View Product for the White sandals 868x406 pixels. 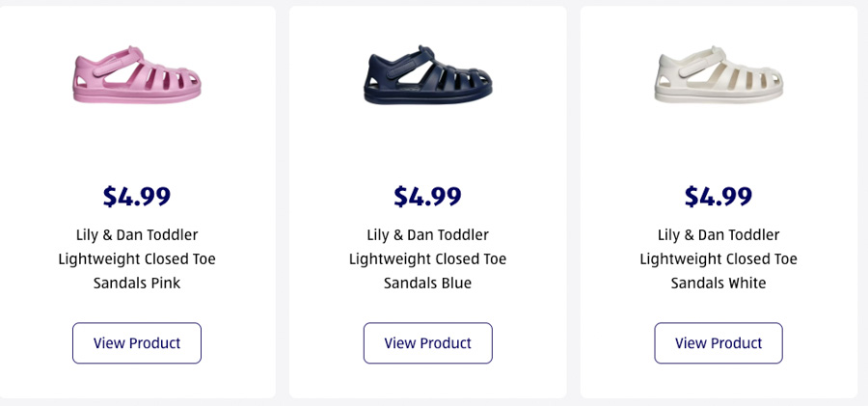pos(719,343)
